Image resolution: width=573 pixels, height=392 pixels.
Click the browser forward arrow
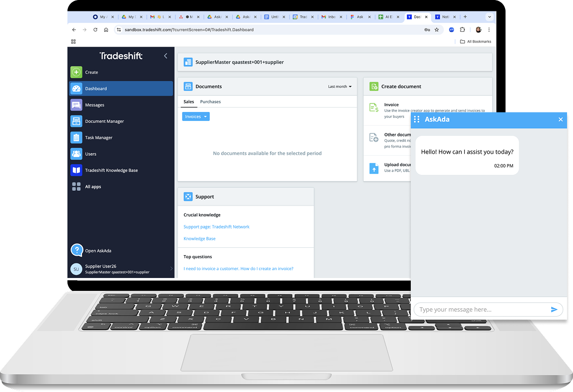[85, 30]
